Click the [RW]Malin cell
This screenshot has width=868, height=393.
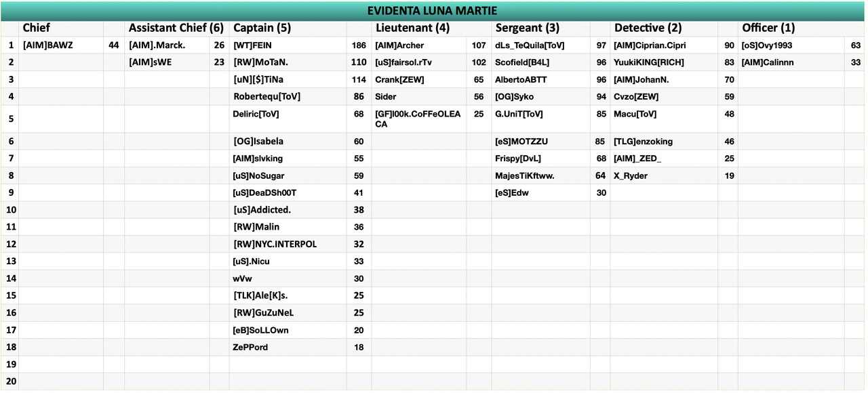tap(288, 227)
